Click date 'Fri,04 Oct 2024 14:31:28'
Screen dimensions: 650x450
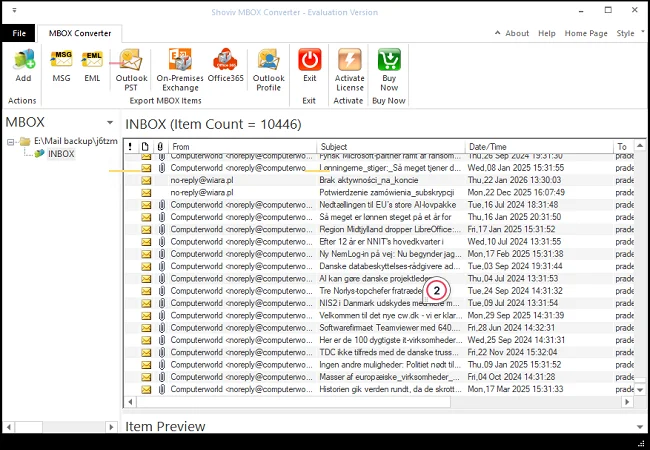(511, 377)
